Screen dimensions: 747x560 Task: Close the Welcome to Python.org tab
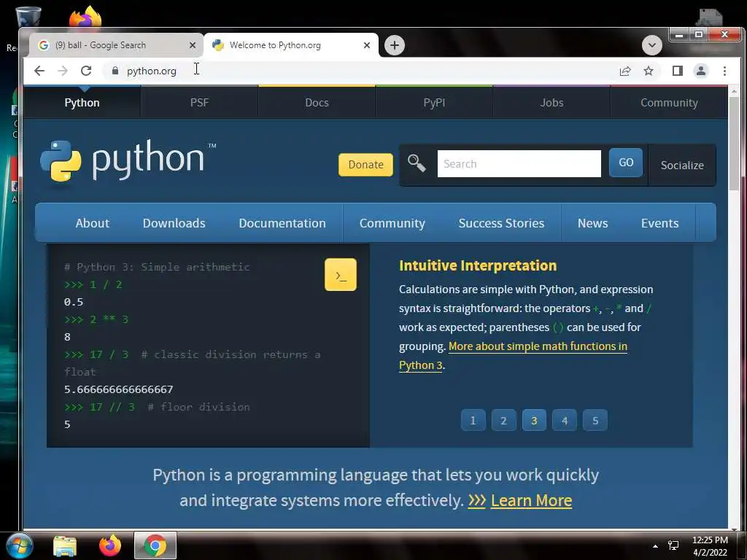(x=367, y=45)
